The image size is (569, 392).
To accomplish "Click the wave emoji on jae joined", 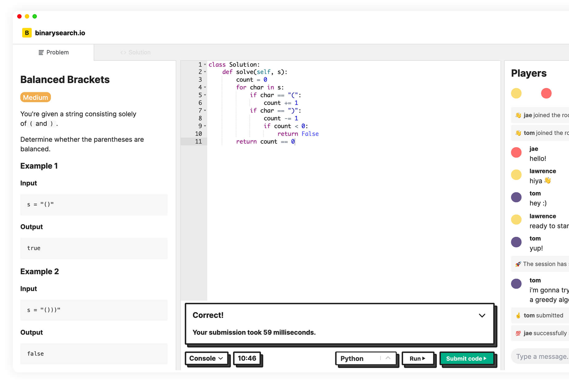I will [518, 115].
